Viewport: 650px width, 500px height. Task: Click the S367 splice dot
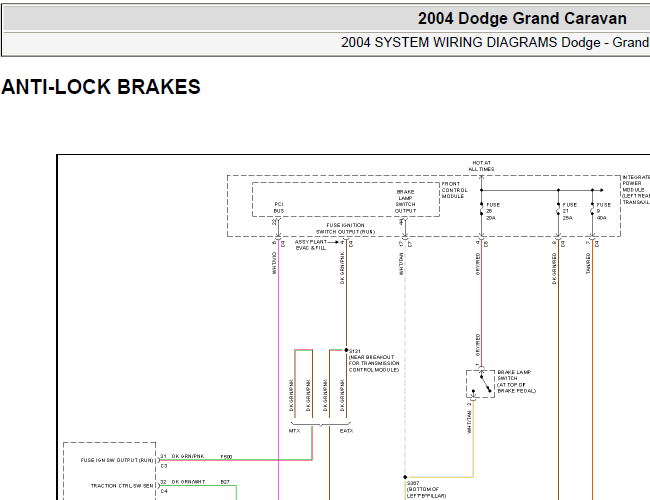point(405,477)
